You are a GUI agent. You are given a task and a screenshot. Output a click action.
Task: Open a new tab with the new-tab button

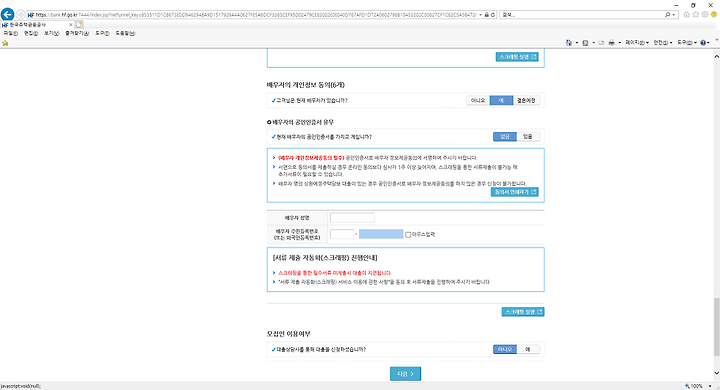coord(79,24)
